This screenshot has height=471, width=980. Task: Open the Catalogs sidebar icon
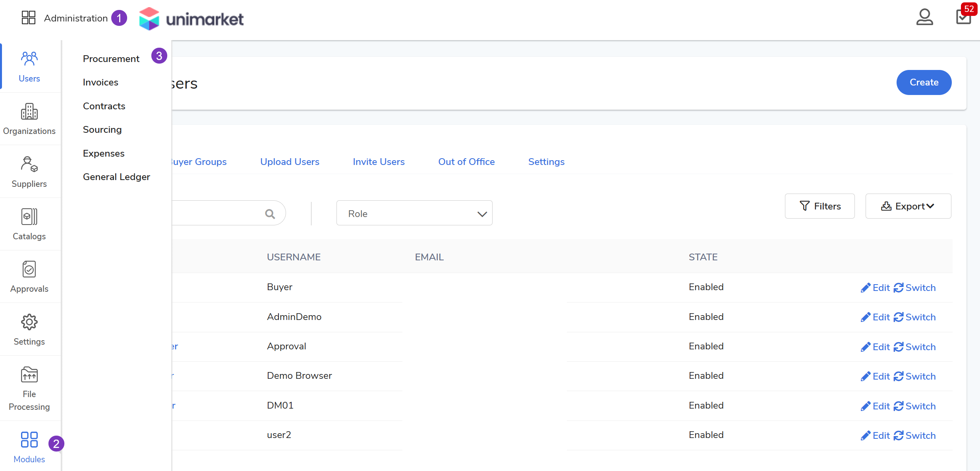tap(29, 224)
